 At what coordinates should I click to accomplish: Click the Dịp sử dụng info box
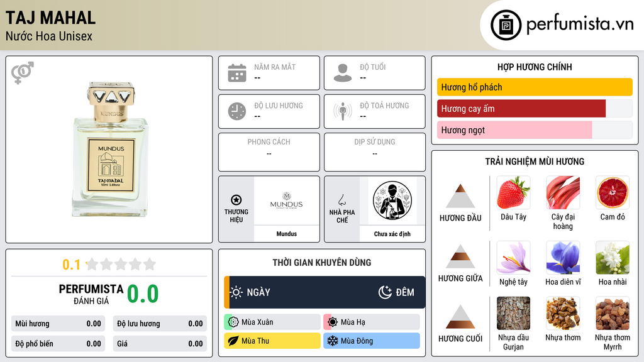click(375, 152)
